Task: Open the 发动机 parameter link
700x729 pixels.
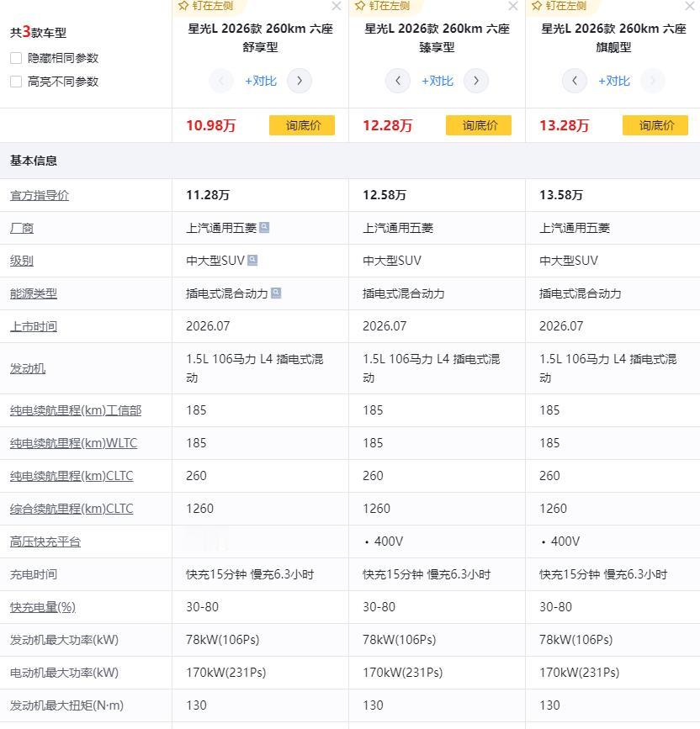Action: click(x=28, y=368)
